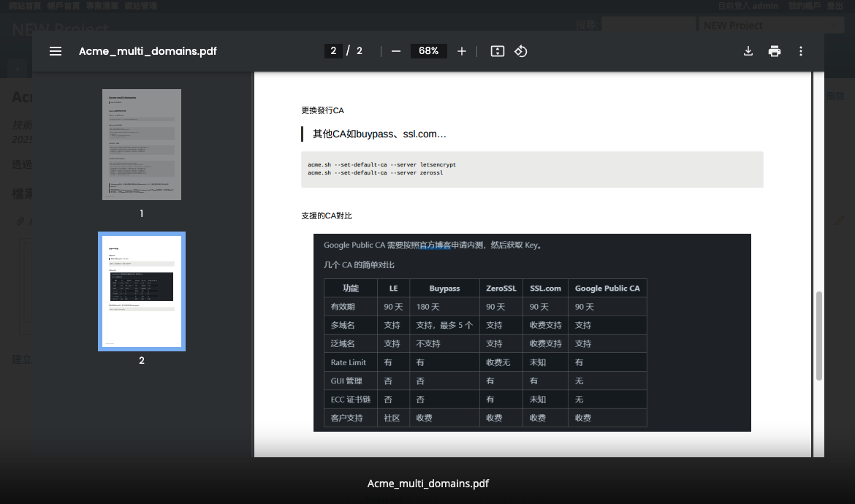Click the fit to page icon
This screenshot has height=504, width=855.
coord(498,51)
